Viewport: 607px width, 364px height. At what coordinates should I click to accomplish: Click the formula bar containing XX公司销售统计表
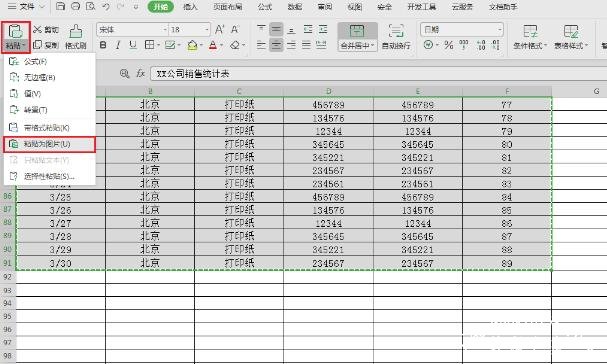pyautogui.click(x=378, y=74)
